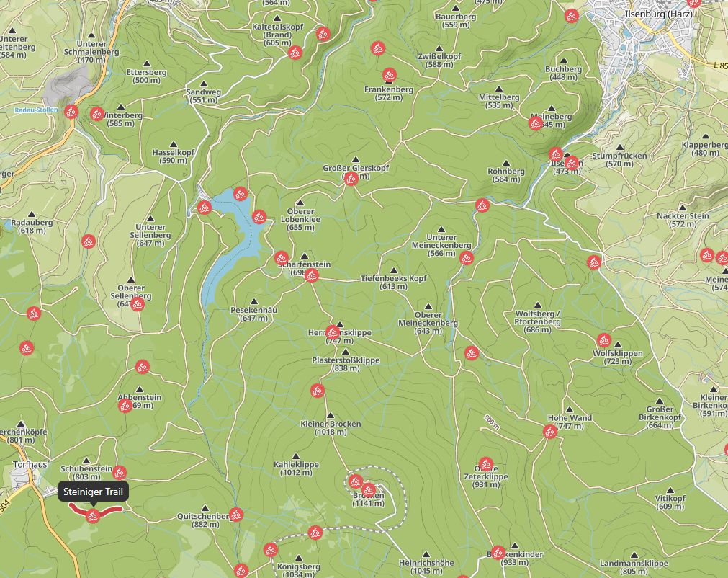Click the Hasselkopf (590 m) label

click(173, 156)
